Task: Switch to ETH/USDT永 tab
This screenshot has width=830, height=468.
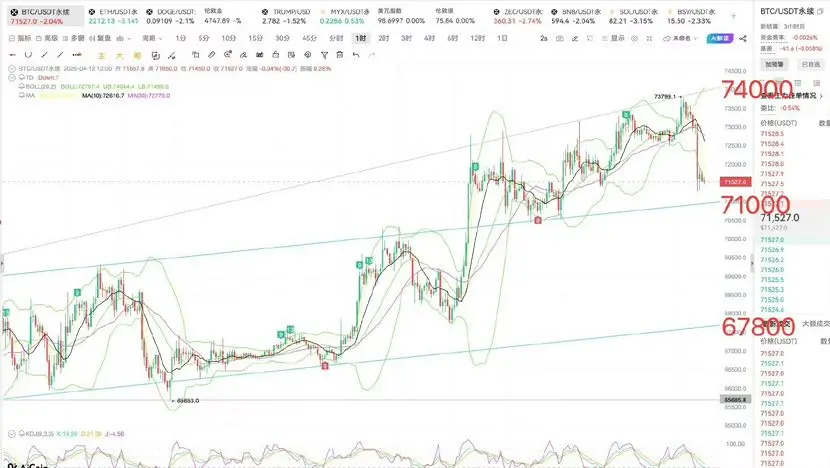Action: point(113,16)
